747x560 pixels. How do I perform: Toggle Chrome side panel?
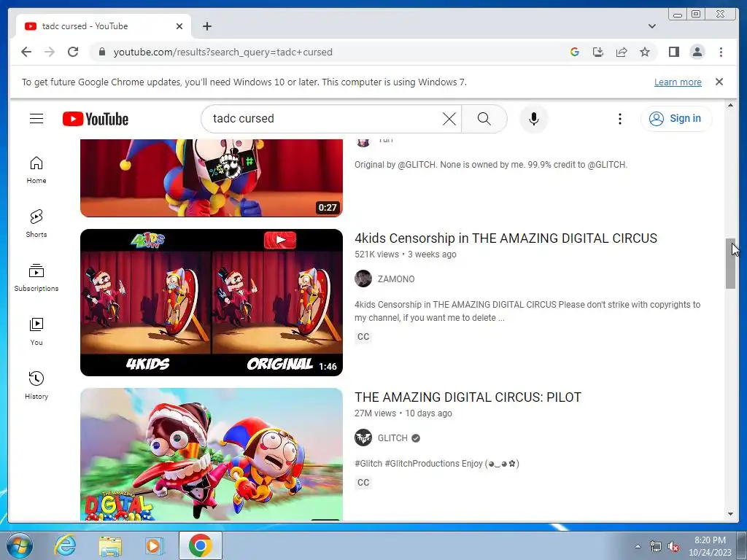673,52
